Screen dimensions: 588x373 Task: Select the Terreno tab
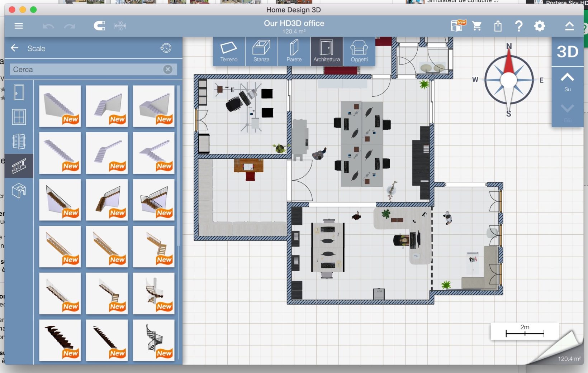[x=229, y=52]
